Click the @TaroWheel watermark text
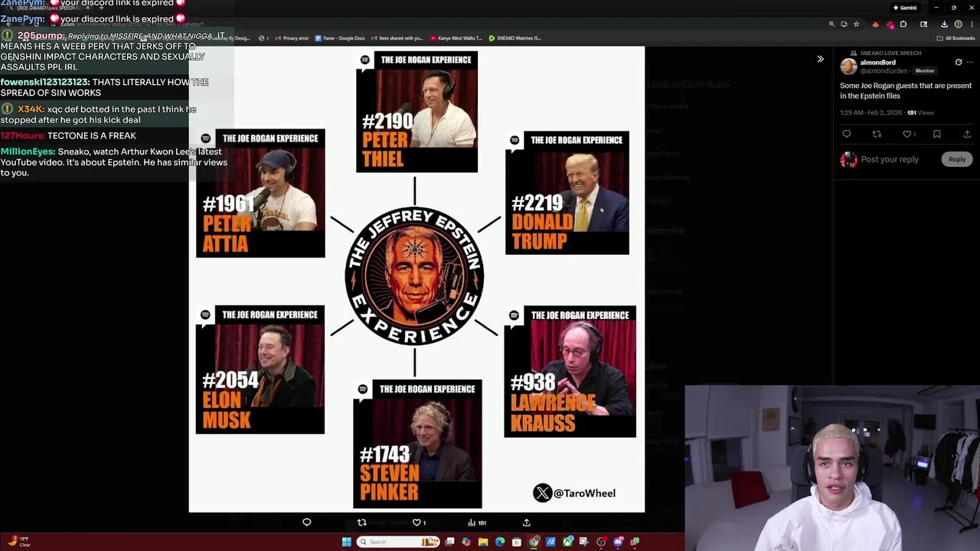The height and width of the screenshot is (551, 980). coord(584,493)
